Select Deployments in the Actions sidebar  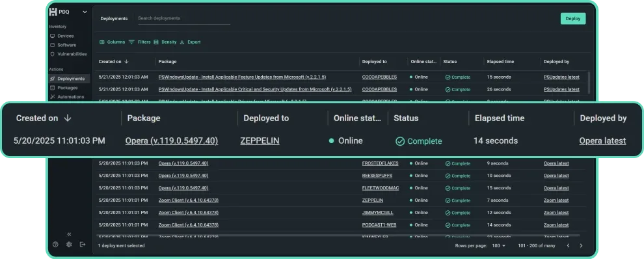(69, 79)
